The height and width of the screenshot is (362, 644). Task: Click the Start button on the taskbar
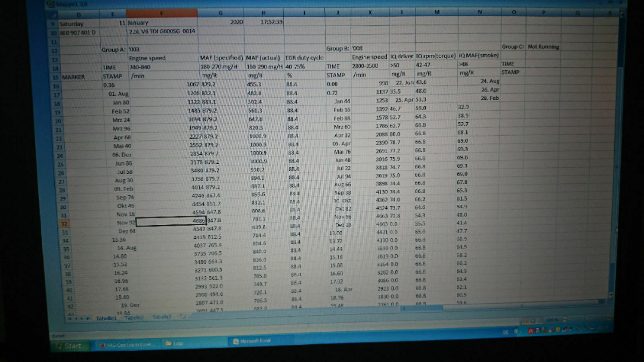69,346
